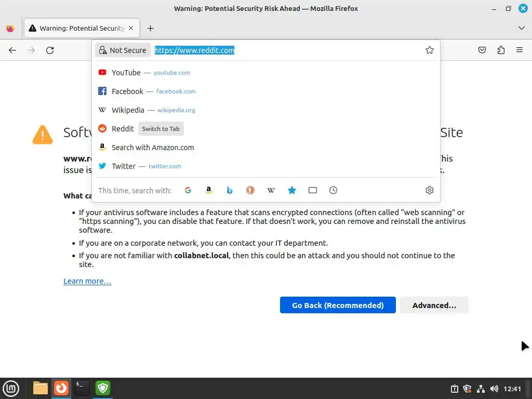This screenshot has height=399, width=532.
Task: Reload the current page
Action: [x=50, y=50]
